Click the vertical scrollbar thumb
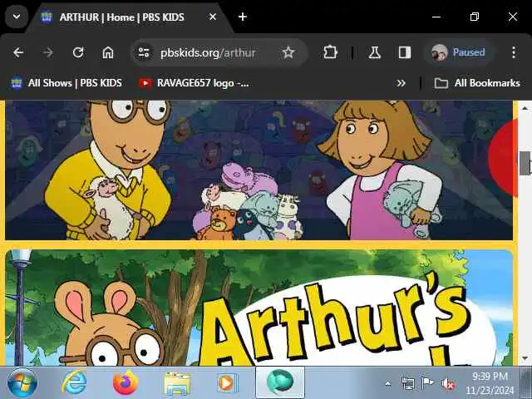The width and height of the screenshot is (532, 399). (525, 163)
